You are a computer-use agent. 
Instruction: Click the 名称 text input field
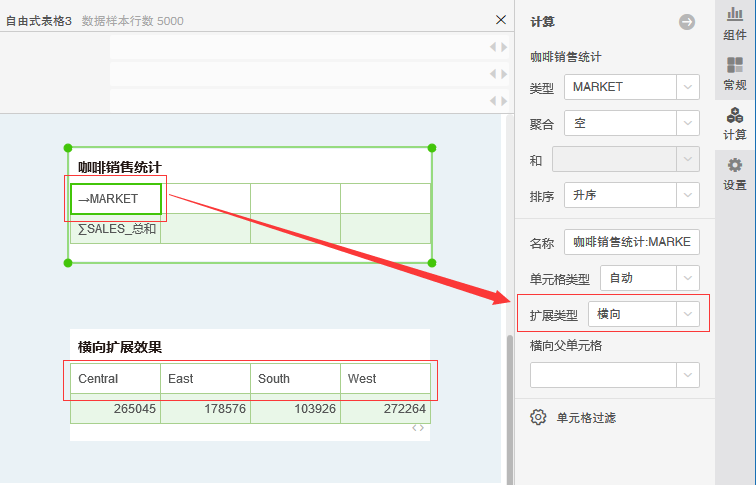632,242
